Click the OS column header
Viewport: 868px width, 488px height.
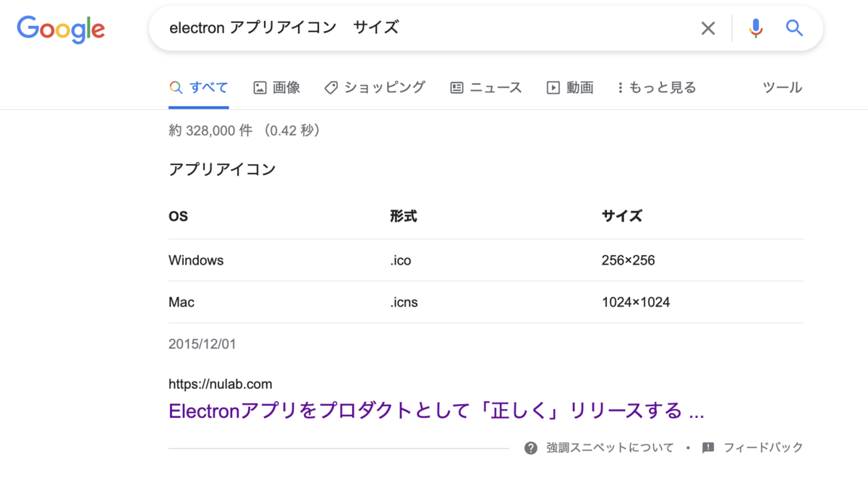(178, 216)
